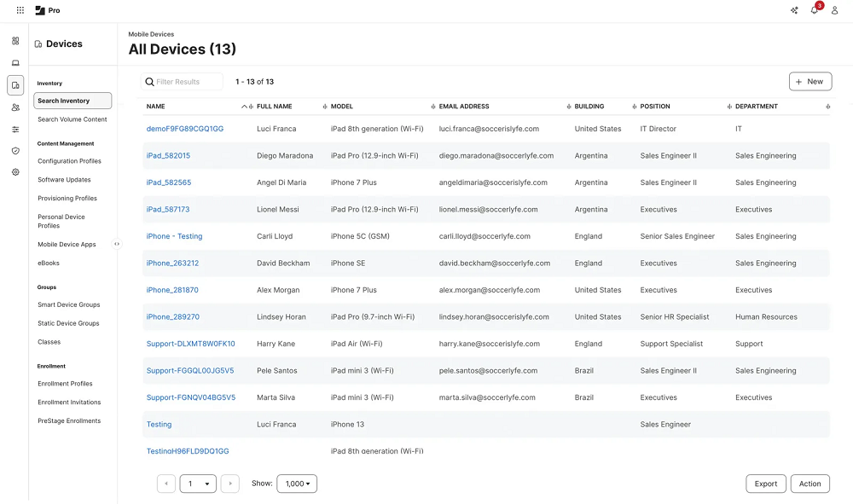Open the Users icon in left rail
This screenshot has height=504, width=853.
15,107
